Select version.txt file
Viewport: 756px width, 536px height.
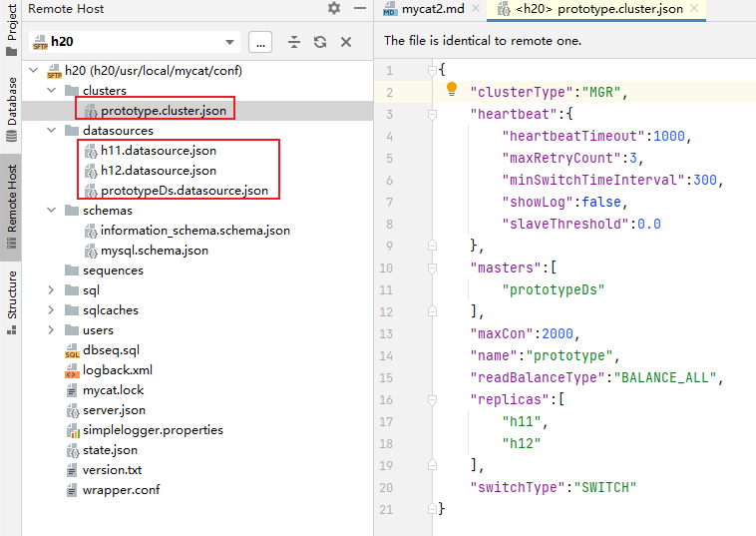112,470
